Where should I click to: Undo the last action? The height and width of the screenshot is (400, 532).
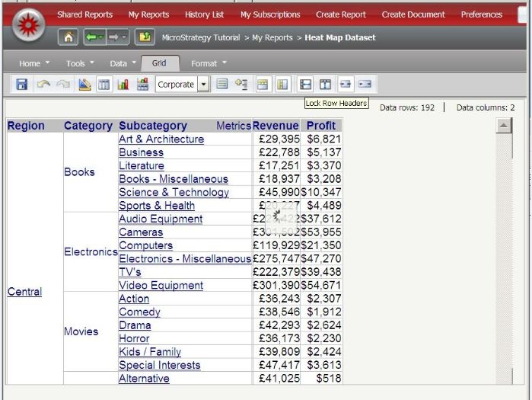[x=43, y=85]
